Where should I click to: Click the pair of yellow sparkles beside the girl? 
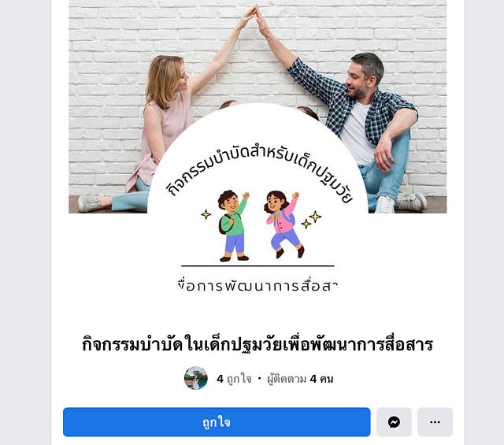[311, 220]
